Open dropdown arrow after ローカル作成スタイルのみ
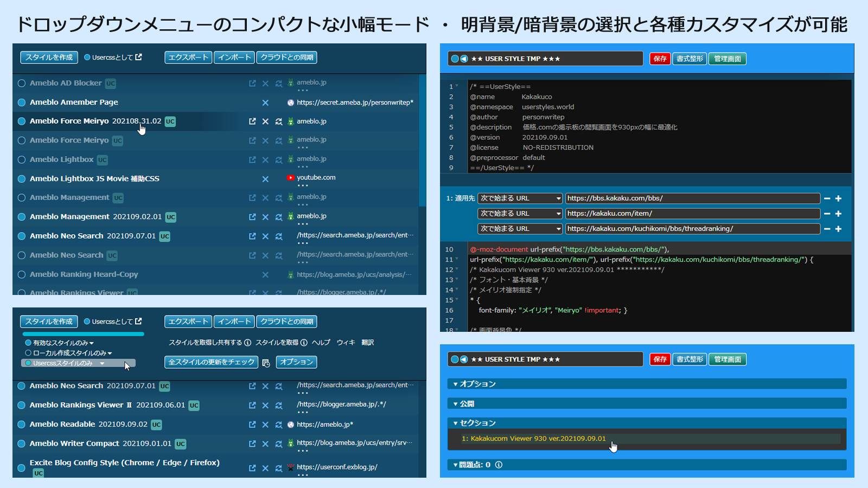Image resolution: width=868 pixels, height=488 pixels. [110, 354]
